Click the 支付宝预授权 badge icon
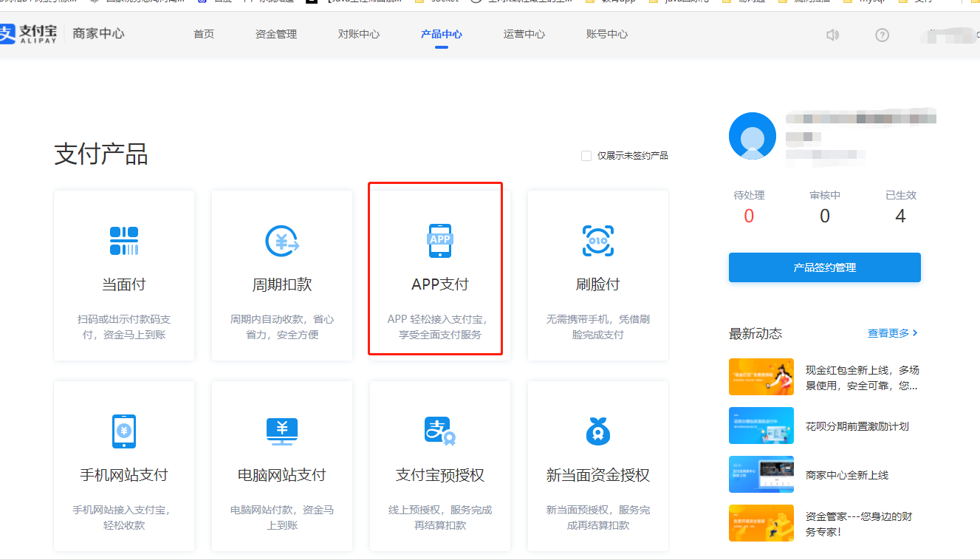The width and height of the screenshot is (980, 560). click(x=440, y=431)
